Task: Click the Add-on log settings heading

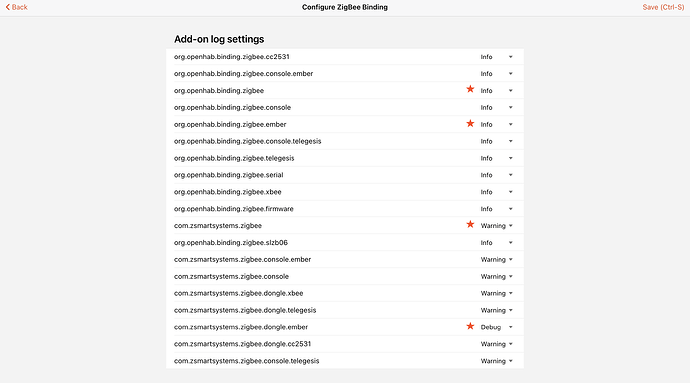Action: [219, 39]
